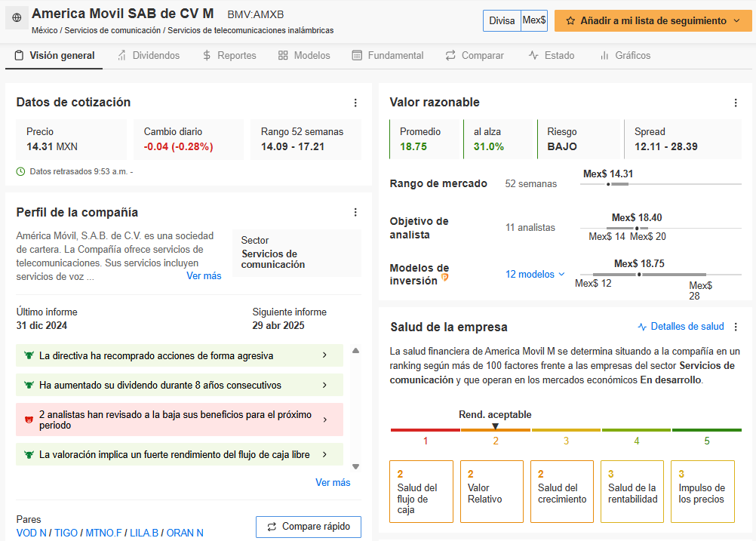Click the Servicios de comunicación breadcrumb
The height and width of the screenshot is (541, 756).
point(112,30)
